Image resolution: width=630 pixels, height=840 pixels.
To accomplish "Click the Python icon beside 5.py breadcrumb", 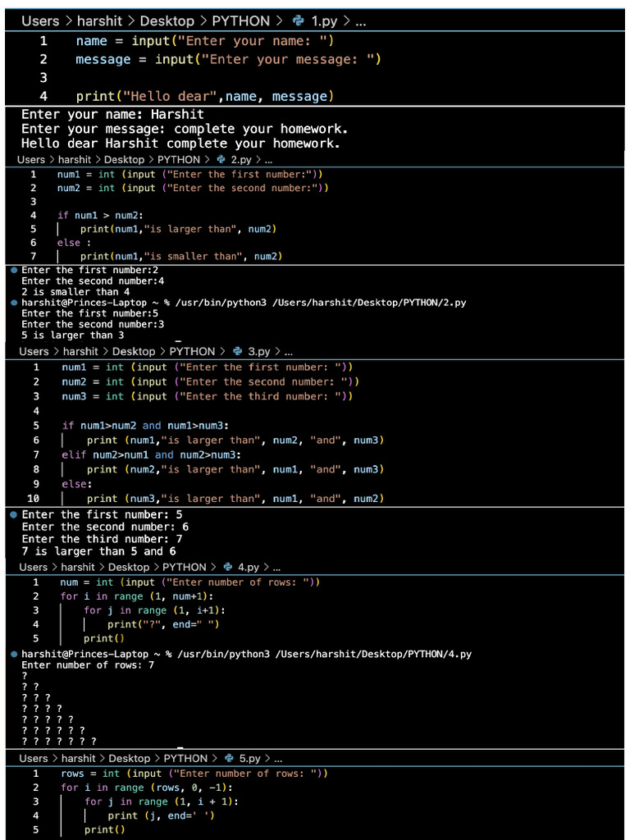I will (x=230, y=759).
